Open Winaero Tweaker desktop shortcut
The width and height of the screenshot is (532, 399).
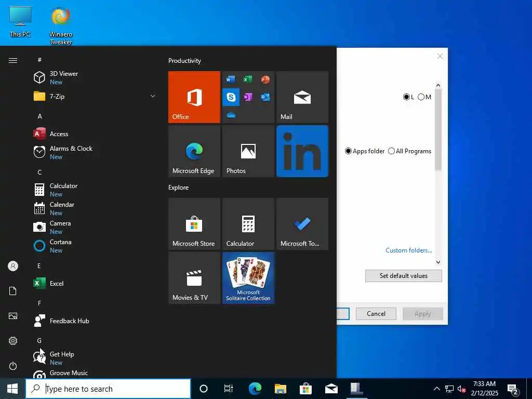click(x=61, y=26)
